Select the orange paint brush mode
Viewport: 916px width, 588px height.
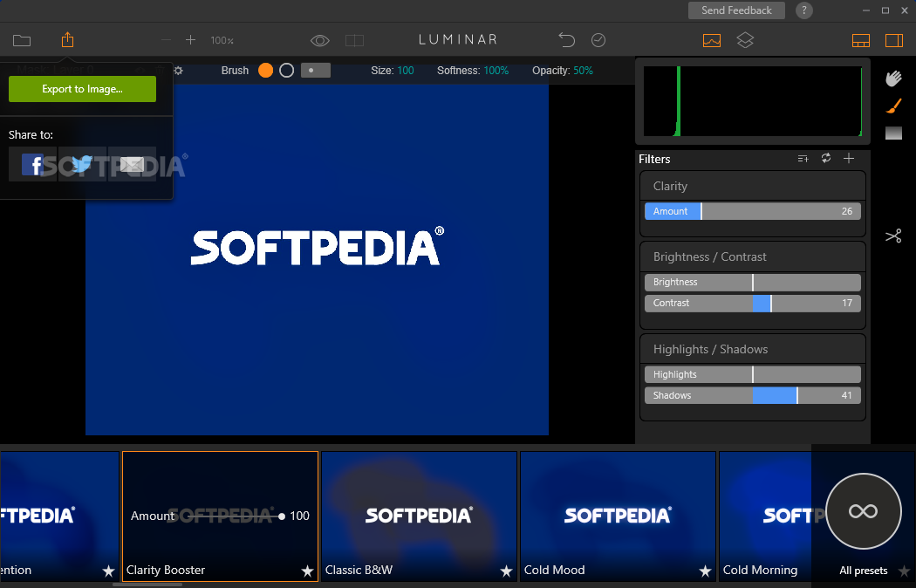266,71
